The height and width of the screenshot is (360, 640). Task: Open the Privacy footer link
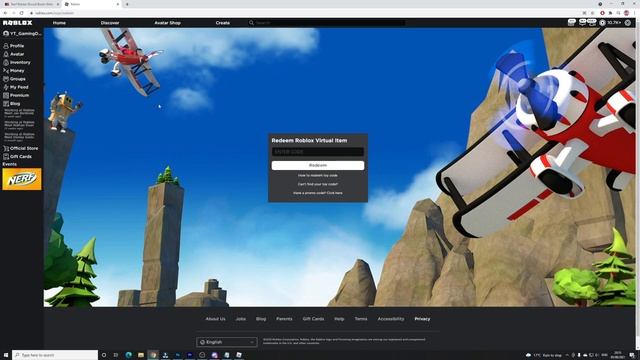422,319
